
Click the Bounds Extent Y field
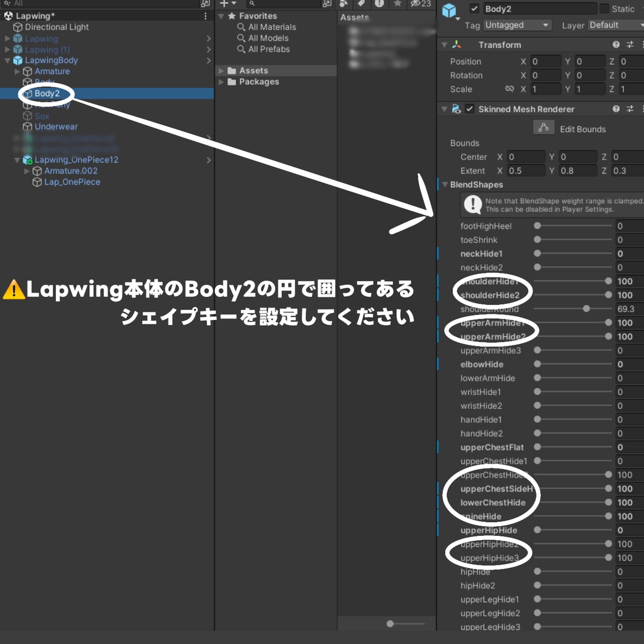tap(578, 170)
